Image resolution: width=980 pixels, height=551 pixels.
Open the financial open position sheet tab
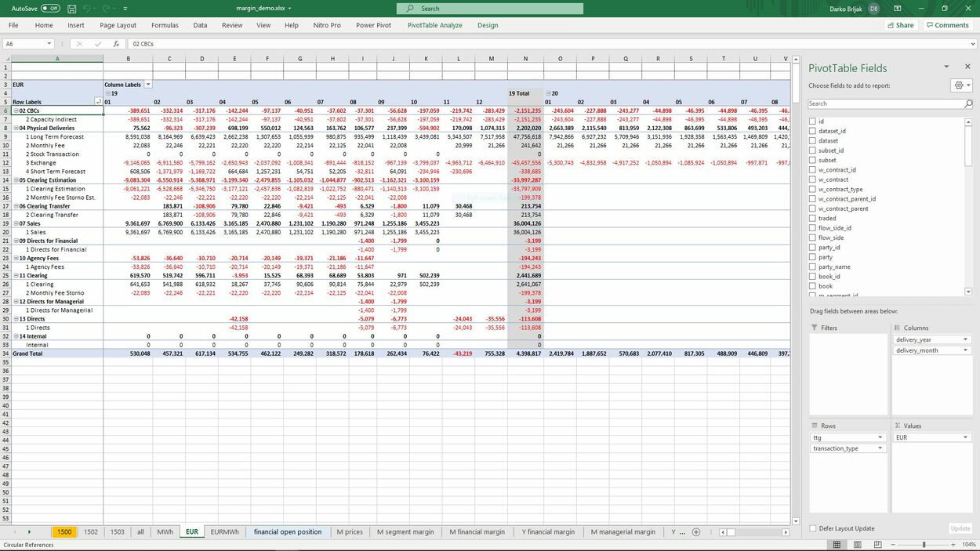[x=287, y=531]
